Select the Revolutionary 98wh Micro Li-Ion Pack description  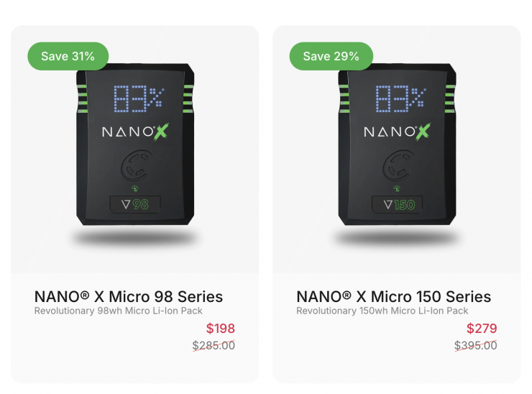click(x=119, y=311)
